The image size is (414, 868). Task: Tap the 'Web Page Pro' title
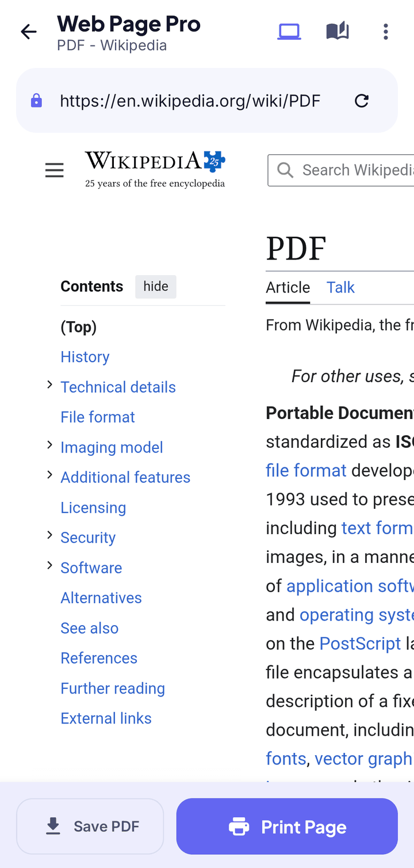pyautogui.click(x=129, y=24)
